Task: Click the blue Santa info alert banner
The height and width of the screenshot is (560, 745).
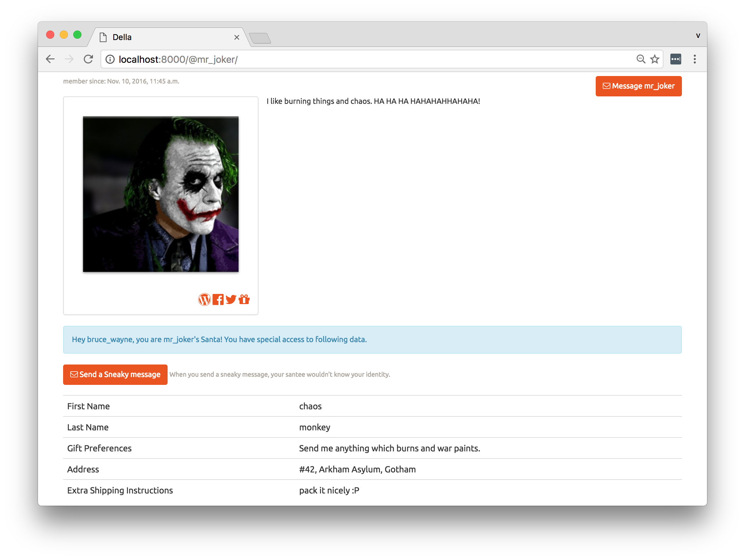Action: tap(372, 339)
